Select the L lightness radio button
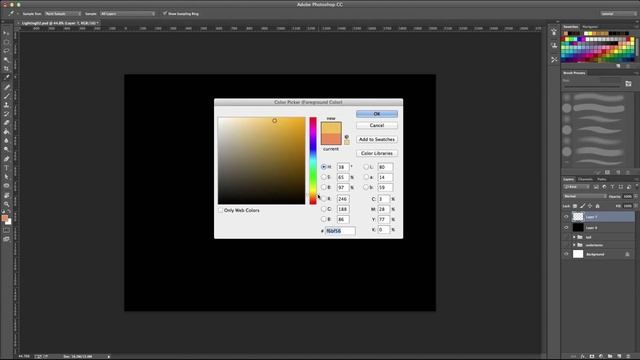The width and height of the screenshot is (640, 360). click(x=366, y=167)
